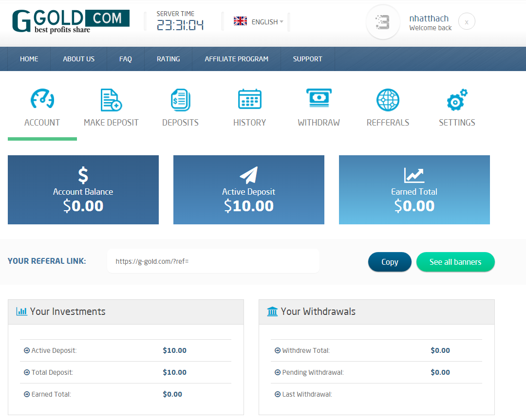
Task: Select the ACCOUNT tab label
Action: [42, 123]
